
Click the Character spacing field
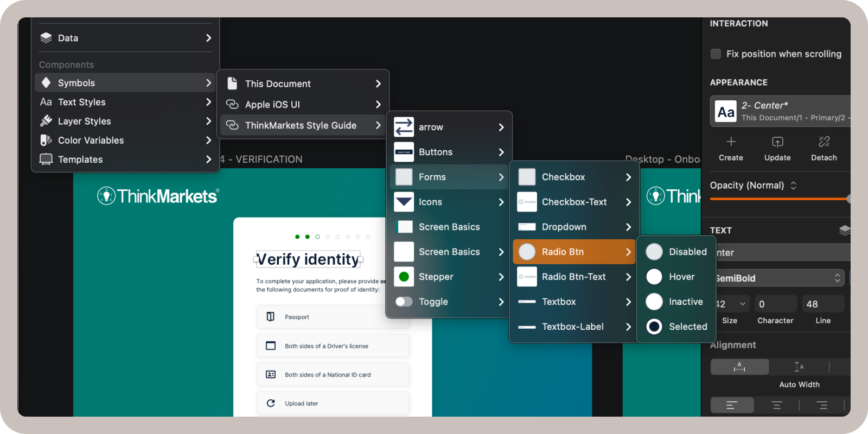tap(776, 304)
